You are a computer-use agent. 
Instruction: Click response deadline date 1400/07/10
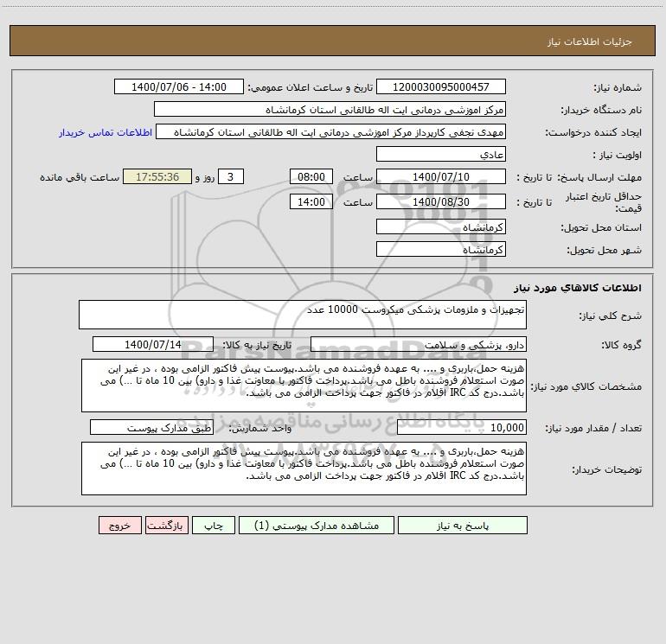tap(441, 176)
